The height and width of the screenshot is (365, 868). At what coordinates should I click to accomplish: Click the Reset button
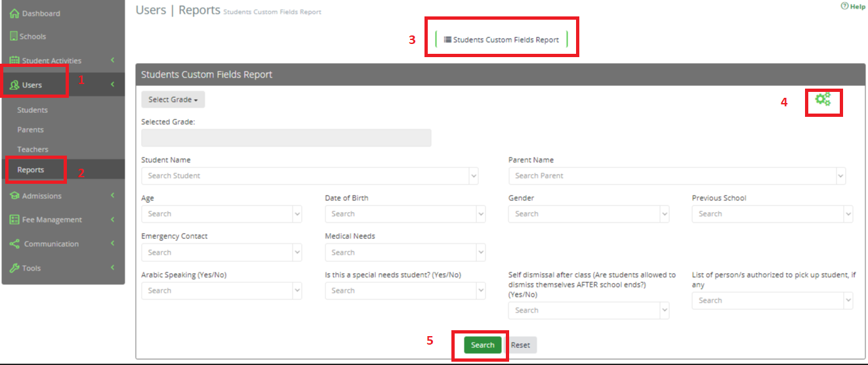click(520, 345)
